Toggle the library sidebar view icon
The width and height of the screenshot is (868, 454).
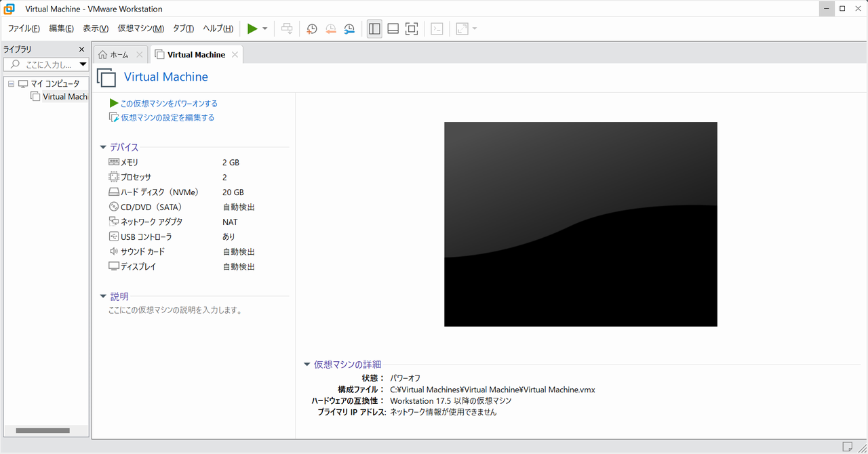point(374,28)
